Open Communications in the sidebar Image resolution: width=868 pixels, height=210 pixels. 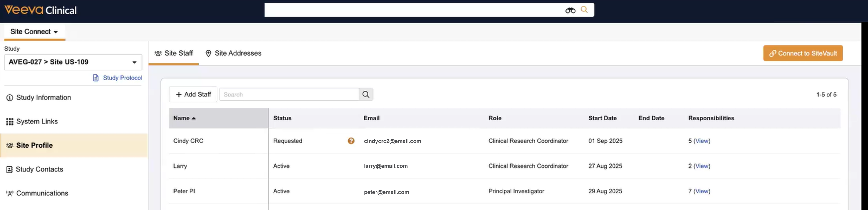[42, 193]
